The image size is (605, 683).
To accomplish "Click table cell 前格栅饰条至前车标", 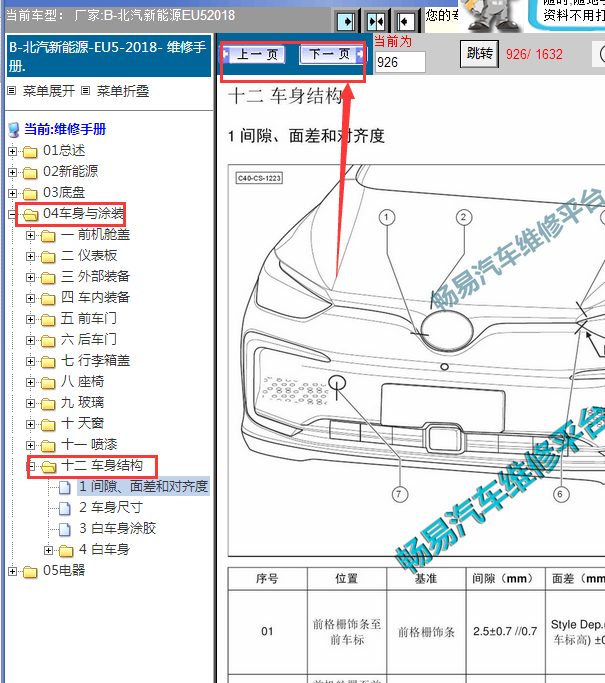I will 347,632.
